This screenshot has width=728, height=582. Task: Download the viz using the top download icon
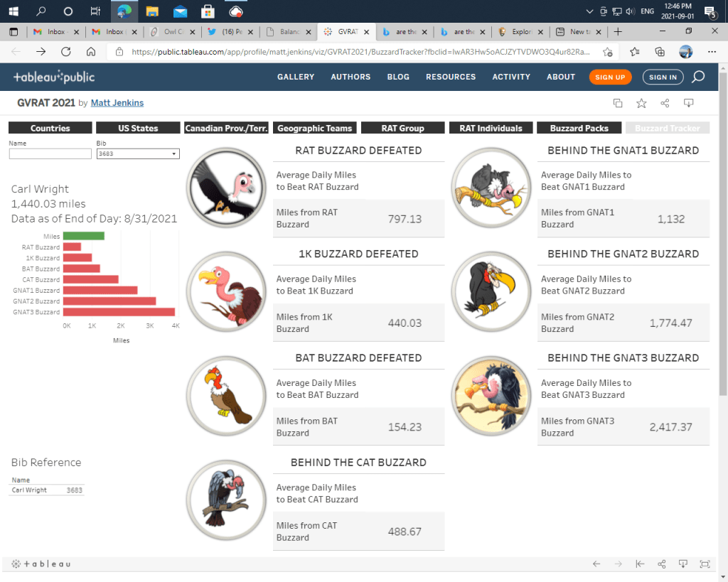coord(688,103)
